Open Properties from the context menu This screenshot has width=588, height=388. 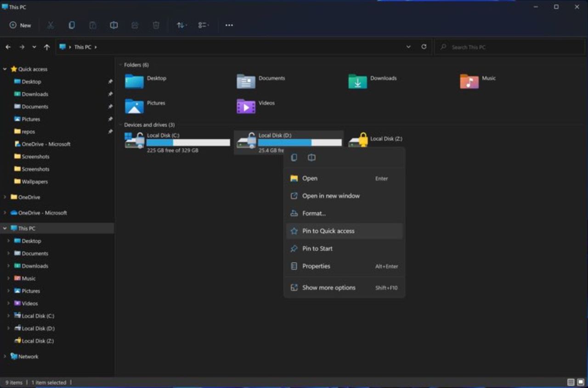click(x=344, y=266)
